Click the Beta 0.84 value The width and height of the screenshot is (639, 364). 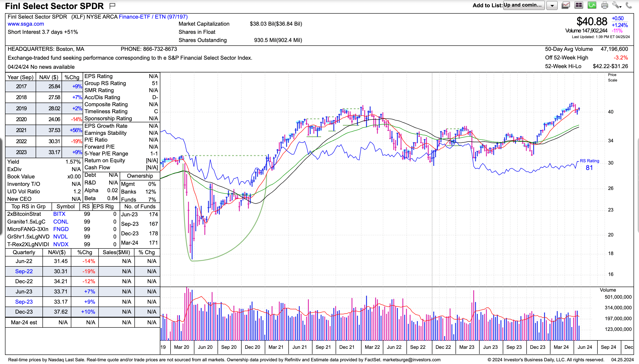tap(112, 199)
